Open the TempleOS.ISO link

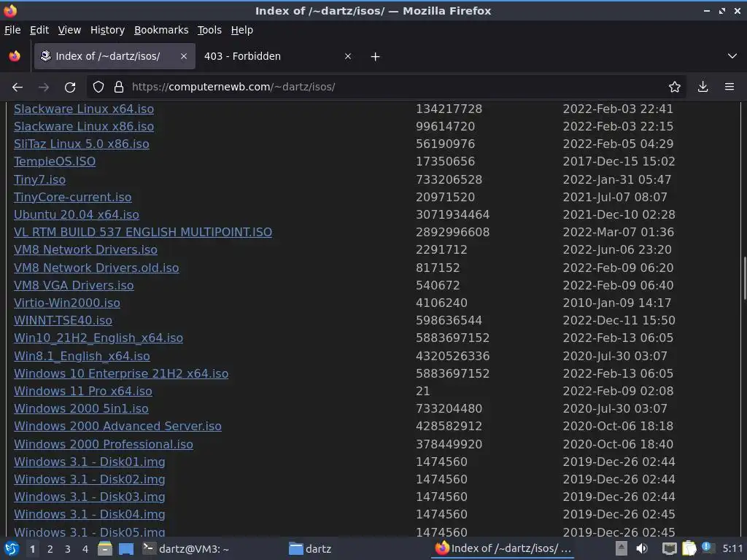[55, 161]
